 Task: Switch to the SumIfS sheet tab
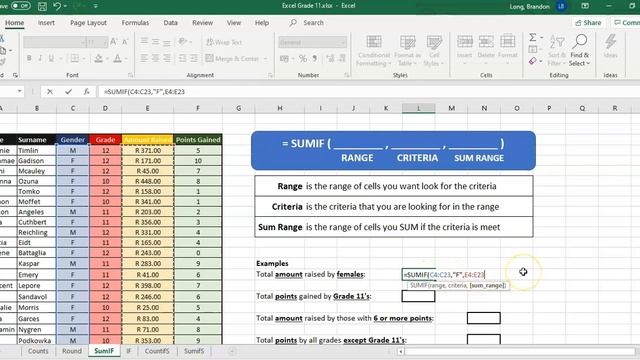[193, 351]
